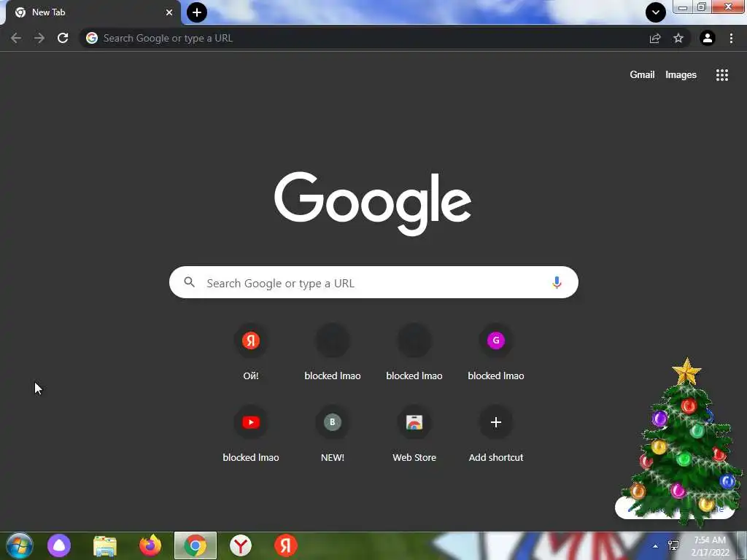747x560 pixels.
Task: Bookmark this tab with star icon
Action: click(678, 38)
